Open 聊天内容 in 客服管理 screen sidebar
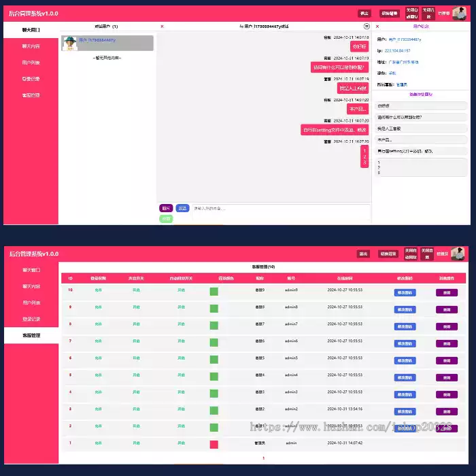 [31, 286]
